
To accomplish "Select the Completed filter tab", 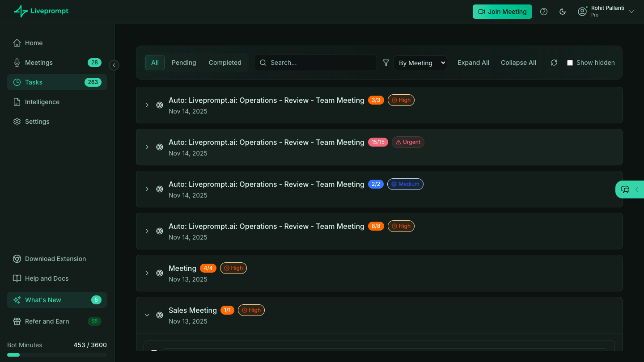I will [x=225, y=63].
